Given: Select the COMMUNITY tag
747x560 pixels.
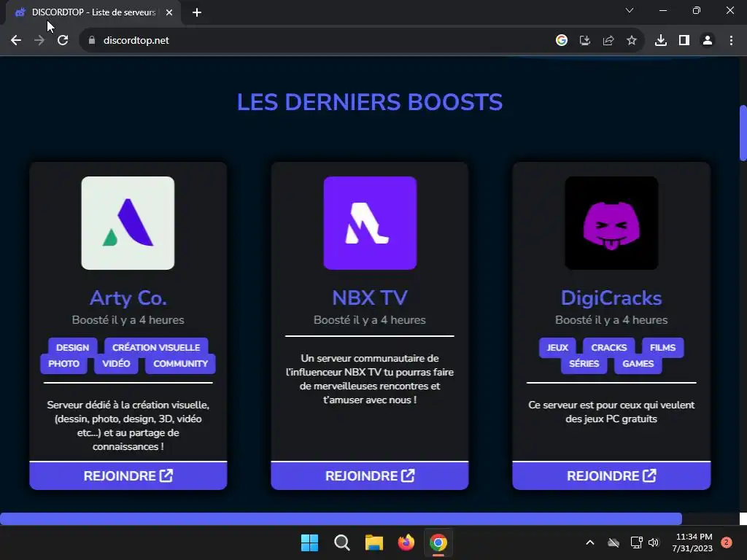Looking at the screenshot, I should 181,364.
